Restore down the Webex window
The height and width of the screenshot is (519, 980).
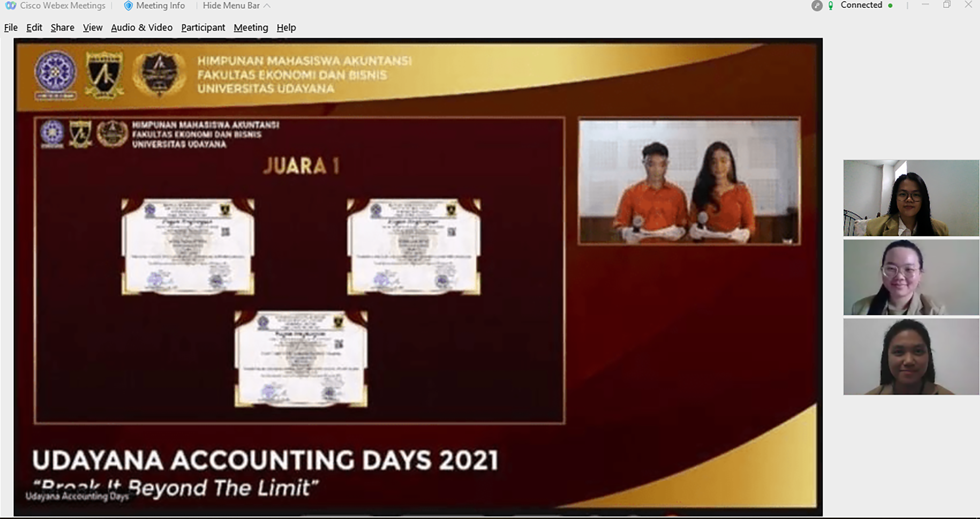click(x=946, y=5)
